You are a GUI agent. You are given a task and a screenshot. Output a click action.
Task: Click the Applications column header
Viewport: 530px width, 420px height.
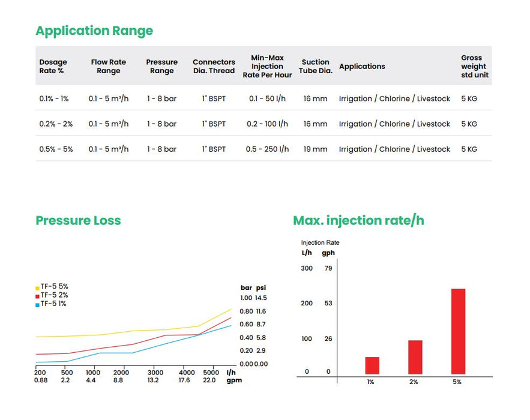click(x=362, y=67)
